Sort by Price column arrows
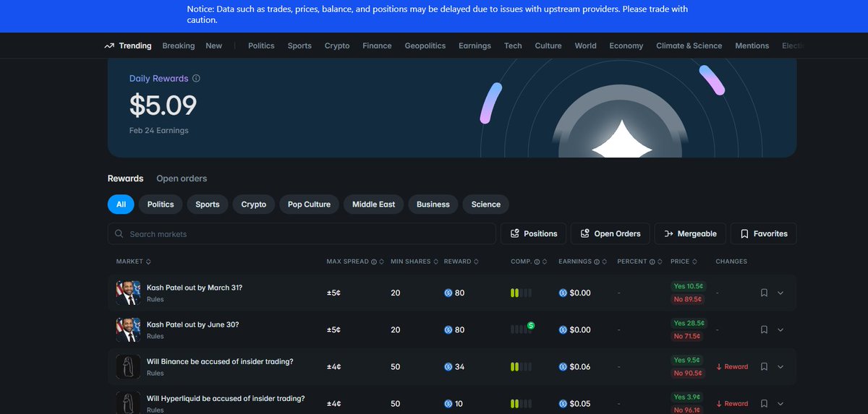The width and height of the screenshot is (868, 414). (696, 262)
